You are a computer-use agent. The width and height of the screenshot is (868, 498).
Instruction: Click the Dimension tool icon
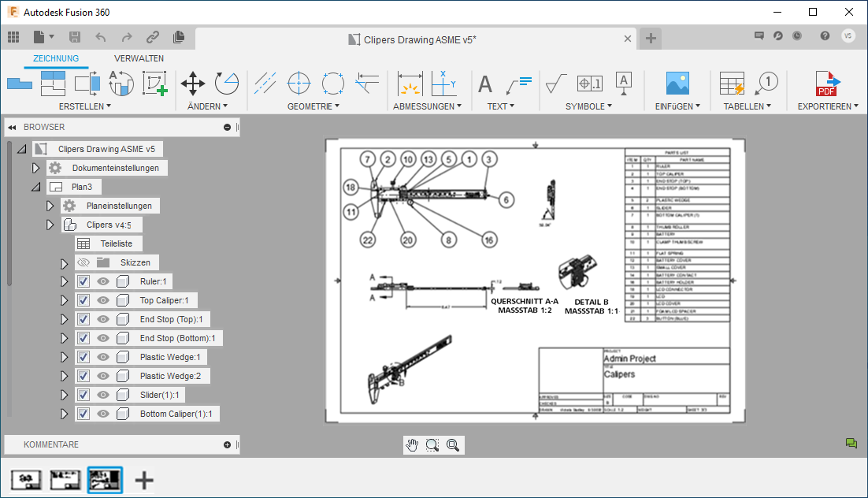pyautogui.click(x=410, y=84)
